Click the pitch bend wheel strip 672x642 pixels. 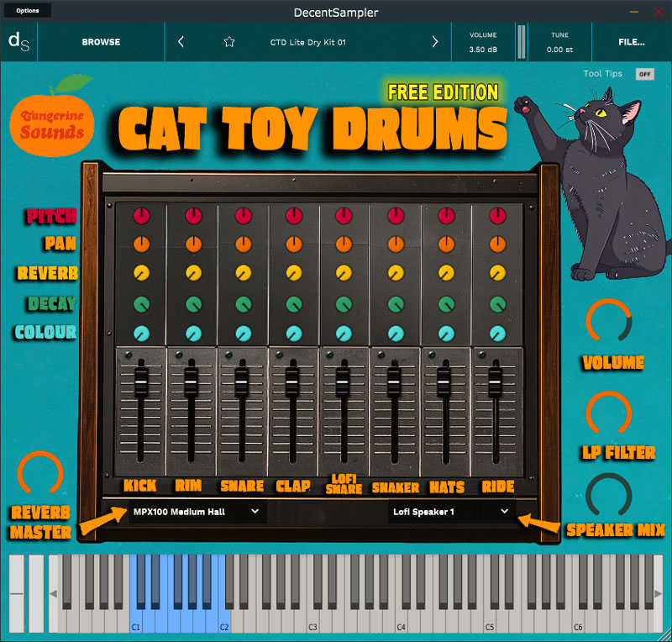click(x=17, y=593)
